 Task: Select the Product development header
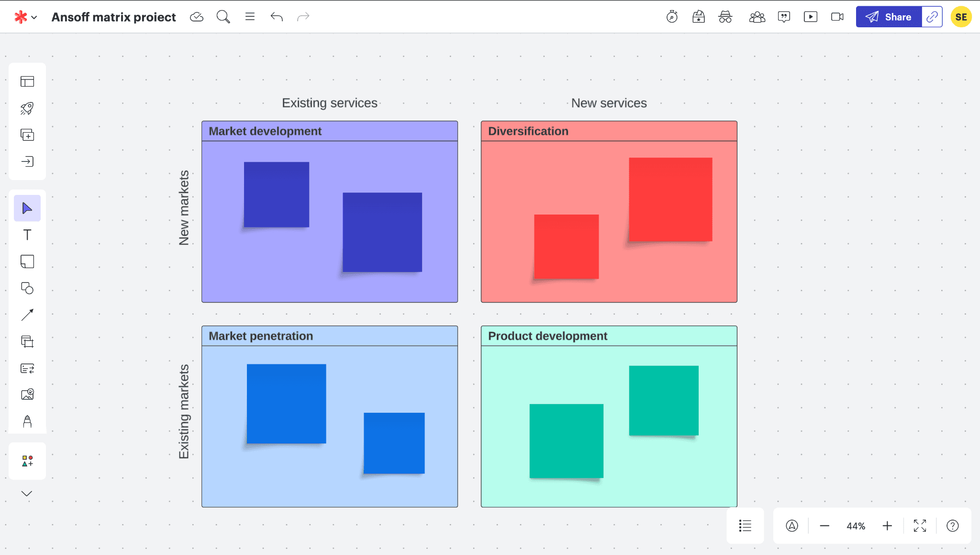[609, 336]
